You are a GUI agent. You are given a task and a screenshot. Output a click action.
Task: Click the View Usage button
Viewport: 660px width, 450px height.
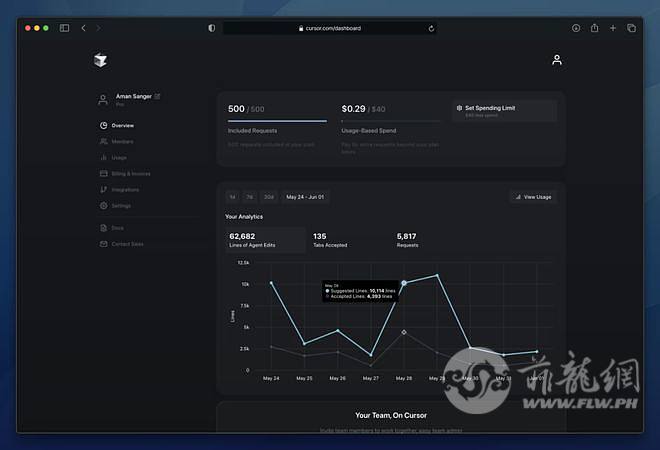point(533,197)
